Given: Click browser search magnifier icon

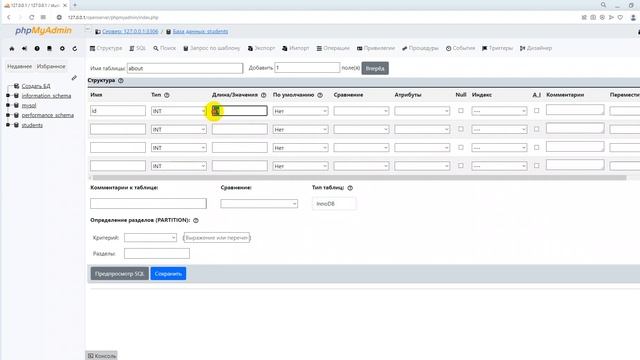Looking at the screenshot, I should click(x=603, y=5).
